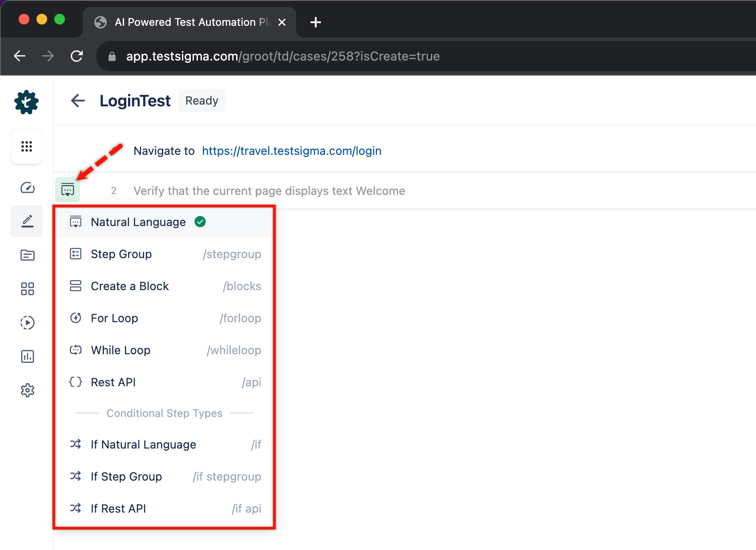The height and width of the screenshot is (550, 756).
Task: Click the For Loop circular icon
Action: click(x=76, y=318)
